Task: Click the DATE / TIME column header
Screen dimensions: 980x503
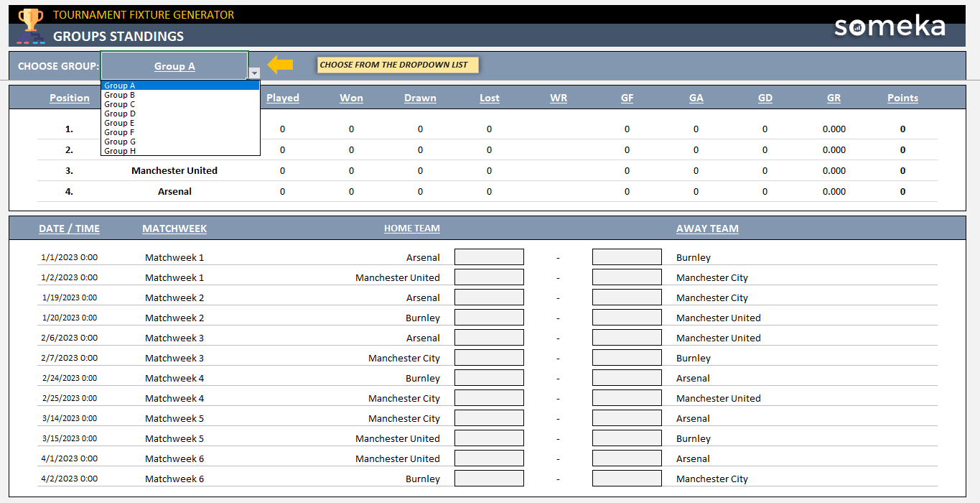Action: click(x=69, y=228)
